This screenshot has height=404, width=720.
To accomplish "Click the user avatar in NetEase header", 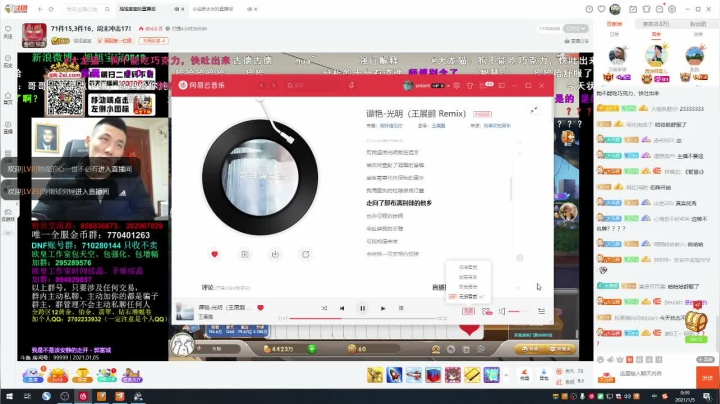I will coord(408,85).
